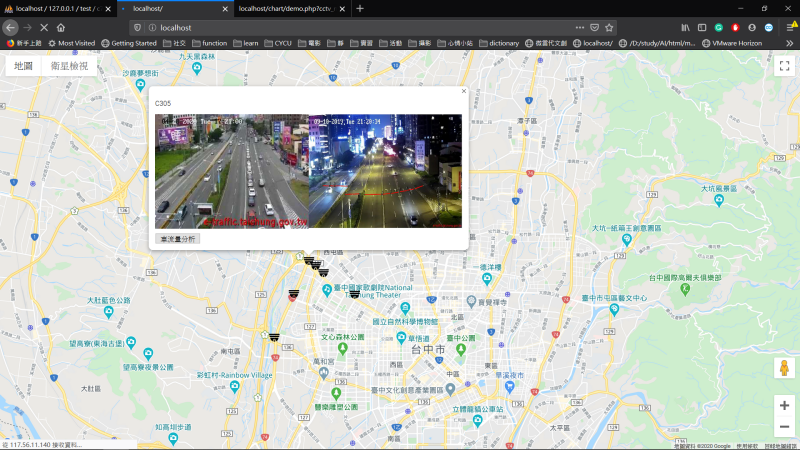
Task: Close the localhost/chart/demo.php tab
Action: pyautogui.click(x=342, y=9)
